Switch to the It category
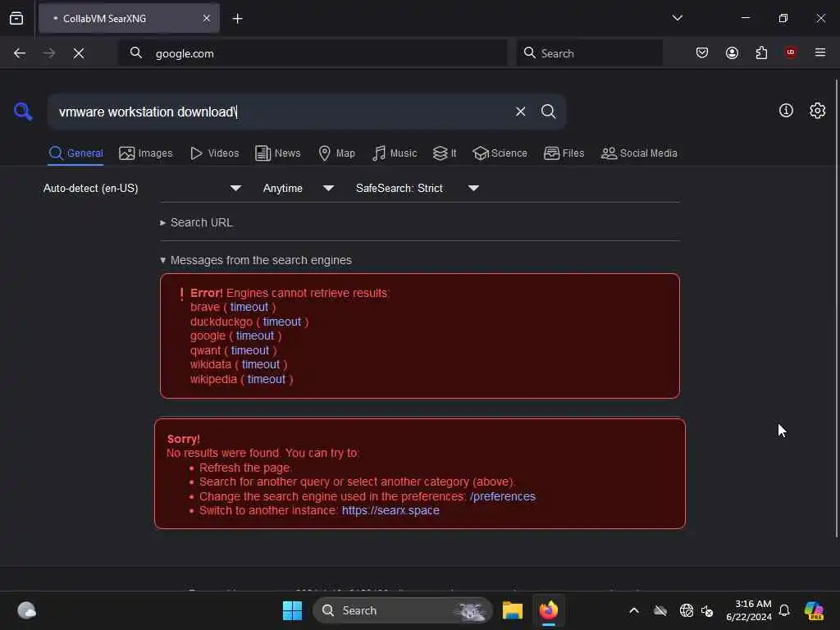The width and height of the screenshot is (840, 630). coord(444,153)
